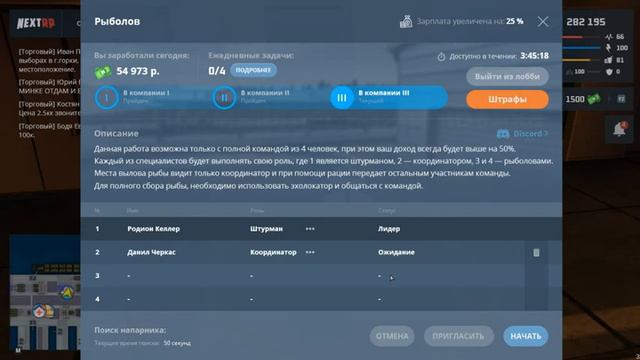This screenshot has width=640, height=360.
Task: Click empty team slot number 3
Action: (321, 276)
